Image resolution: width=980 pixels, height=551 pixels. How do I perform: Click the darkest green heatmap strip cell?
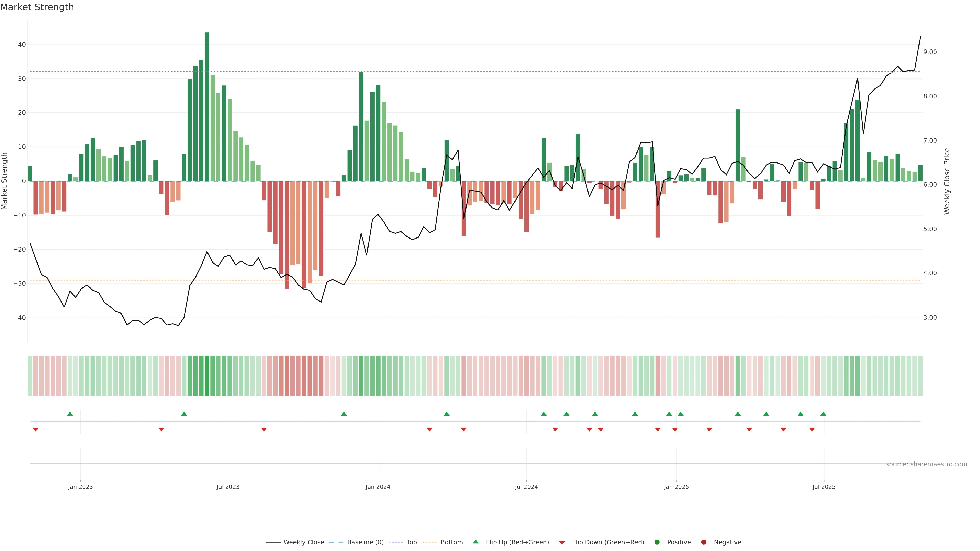207,376
